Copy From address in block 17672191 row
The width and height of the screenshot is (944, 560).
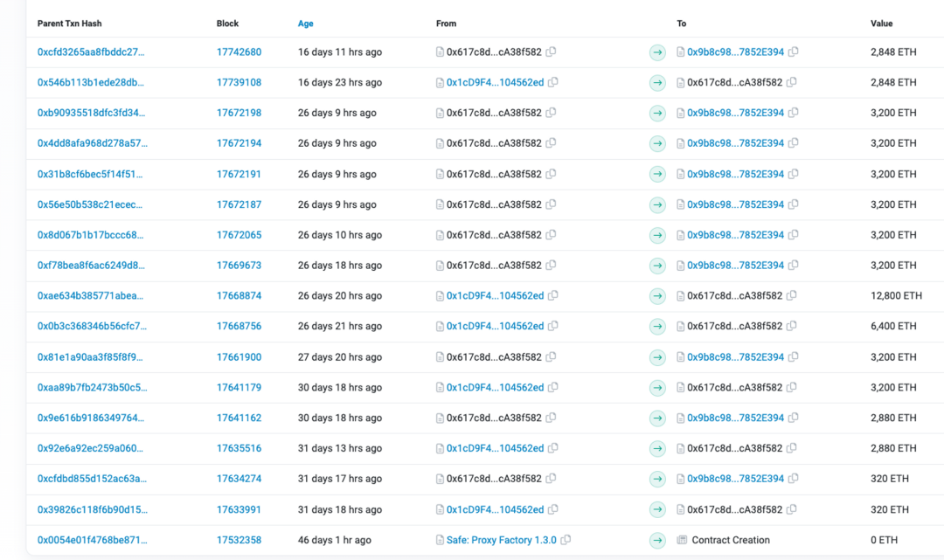coord(551,174)
